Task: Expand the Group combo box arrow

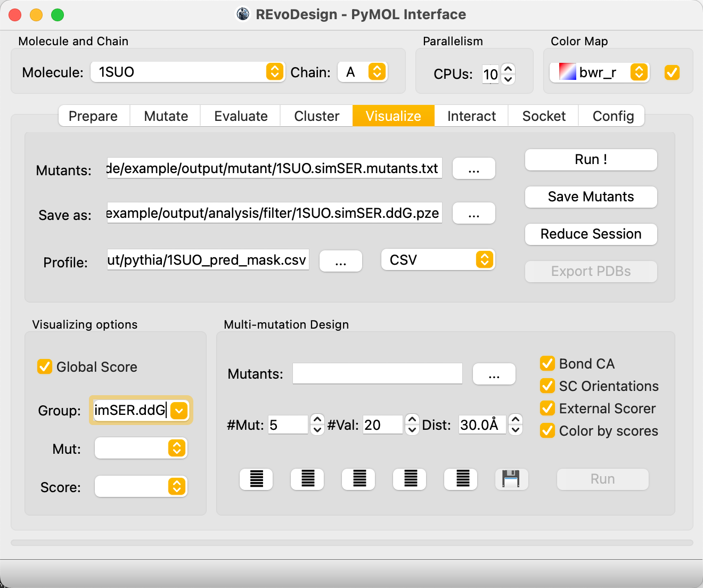Action: point(179,410)
